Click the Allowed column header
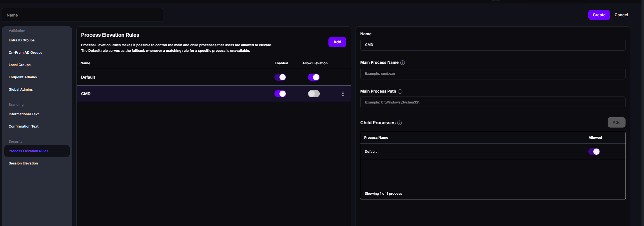This screenshot has width=644, height=226. 595,138
